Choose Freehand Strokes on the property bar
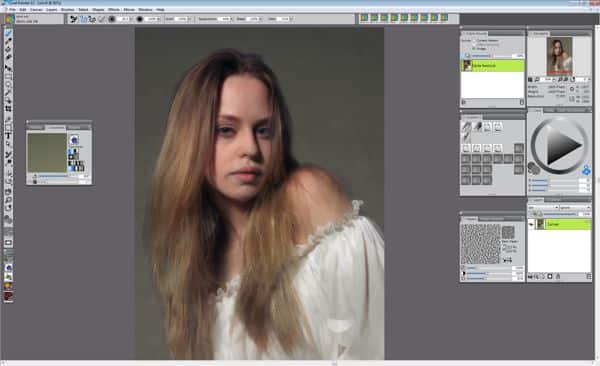The height and width of the screenshot is (366, 600). coord(83,19)
